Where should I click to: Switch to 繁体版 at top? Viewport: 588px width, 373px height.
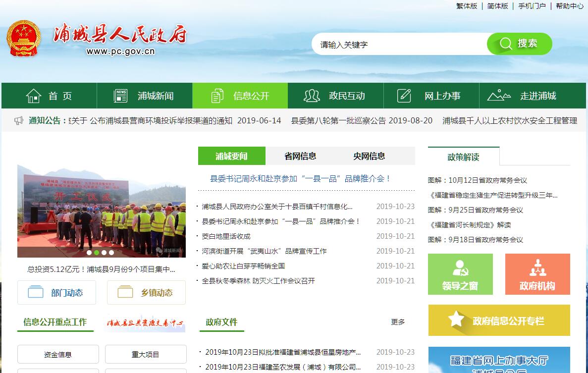(467, 6)
